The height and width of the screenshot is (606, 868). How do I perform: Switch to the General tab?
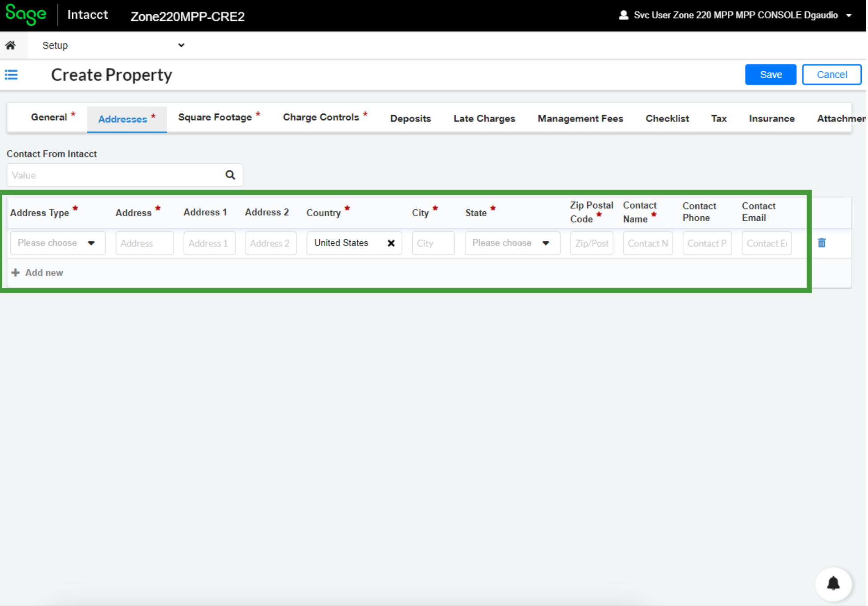(53, 117)
